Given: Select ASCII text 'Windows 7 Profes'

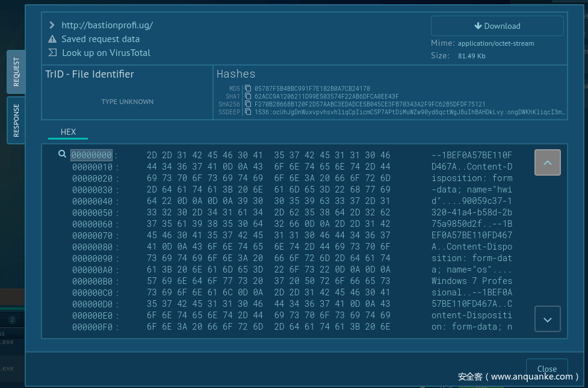Looking at the screenshot, I should coord(472,281).
